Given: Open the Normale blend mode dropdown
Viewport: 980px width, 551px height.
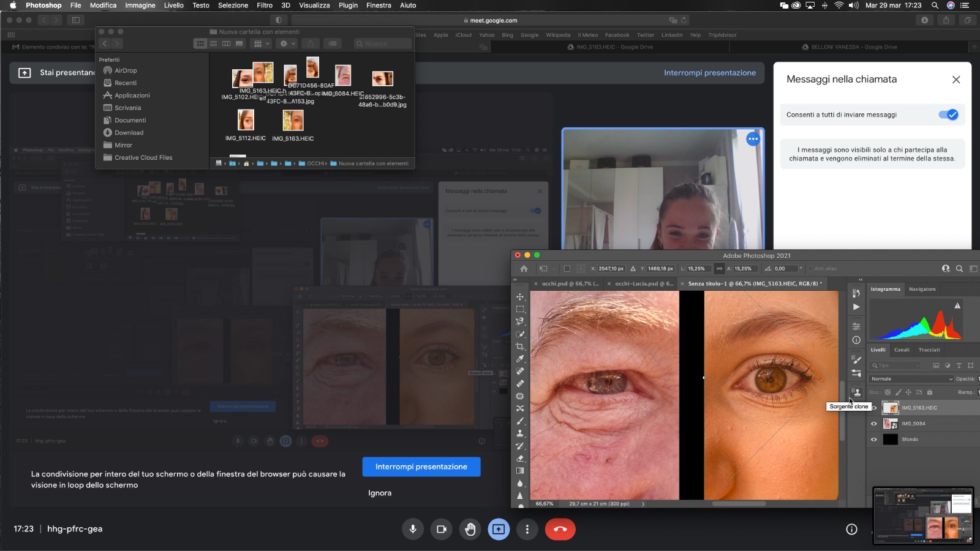Looking at the screenshot, I should (x=911, y=379).
